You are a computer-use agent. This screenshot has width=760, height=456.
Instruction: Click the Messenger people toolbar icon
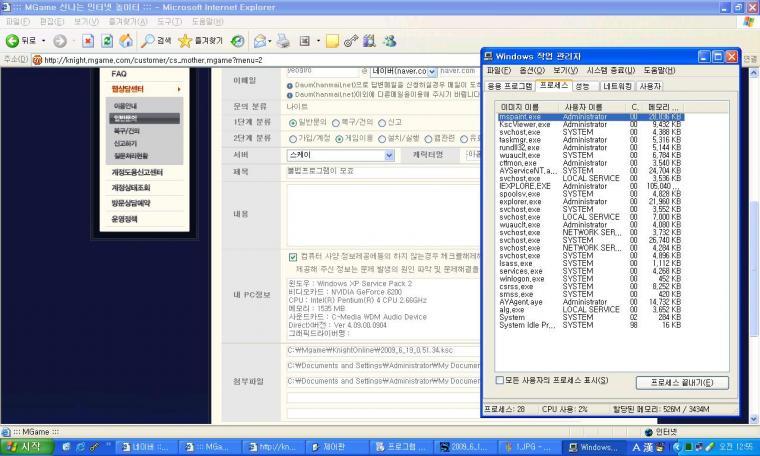point(390,41)
